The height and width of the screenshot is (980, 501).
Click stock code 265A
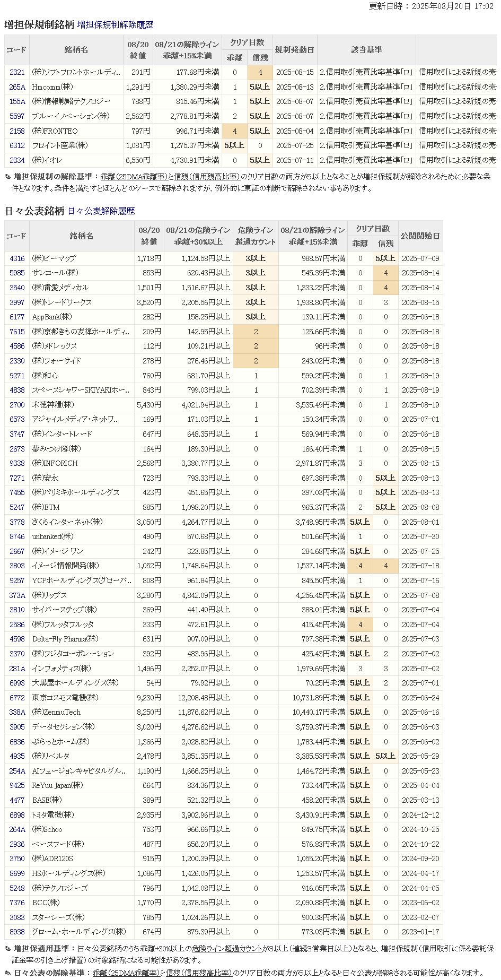pyautogui.click(x=17, y=87)
